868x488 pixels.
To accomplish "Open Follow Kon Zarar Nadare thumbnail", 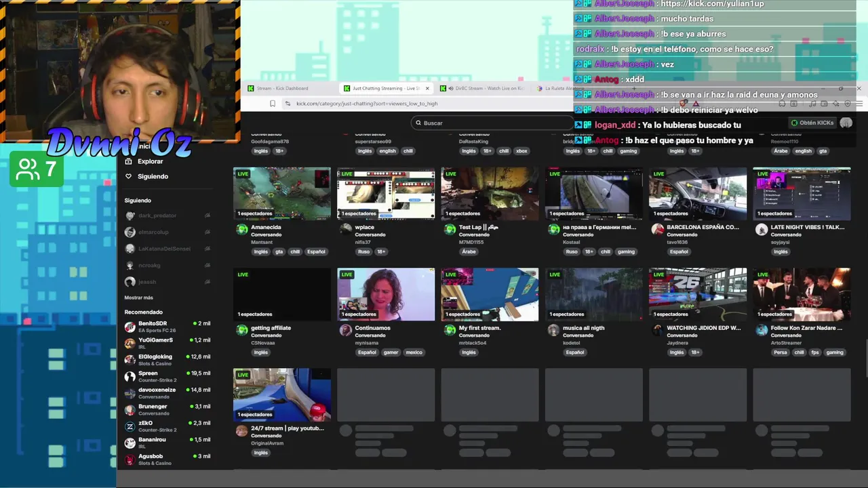I will 802,294.
